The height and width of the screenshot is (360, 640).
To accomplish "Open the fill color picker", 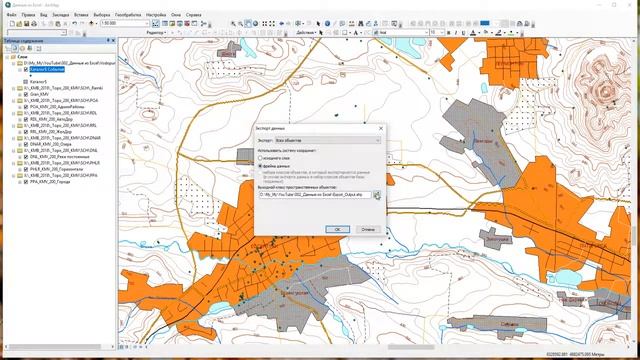I will (x=487, y=33).
